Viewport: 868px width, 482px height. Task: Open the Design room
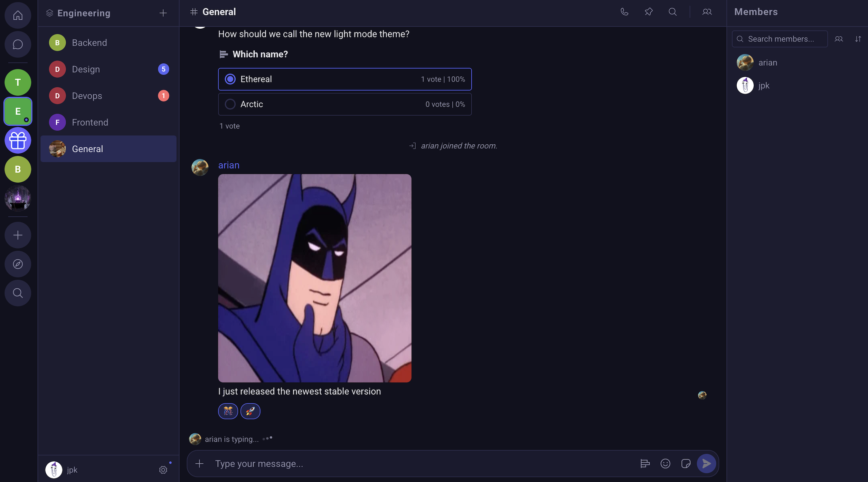point(108,69)
